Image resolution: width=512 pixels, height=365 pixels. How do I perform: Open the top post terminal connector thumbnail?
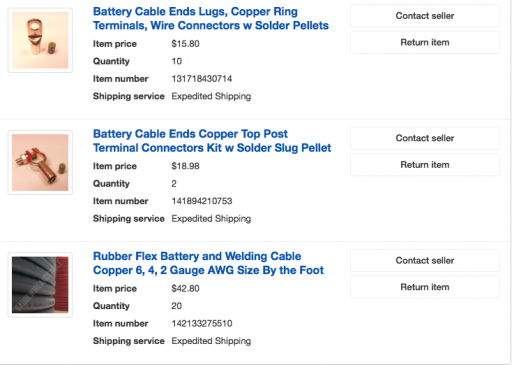coord(40,162)
